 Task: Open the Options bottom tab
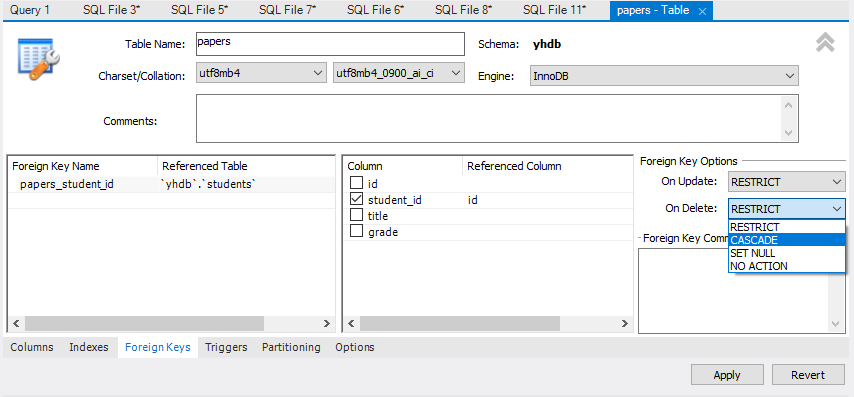[355, 347]
